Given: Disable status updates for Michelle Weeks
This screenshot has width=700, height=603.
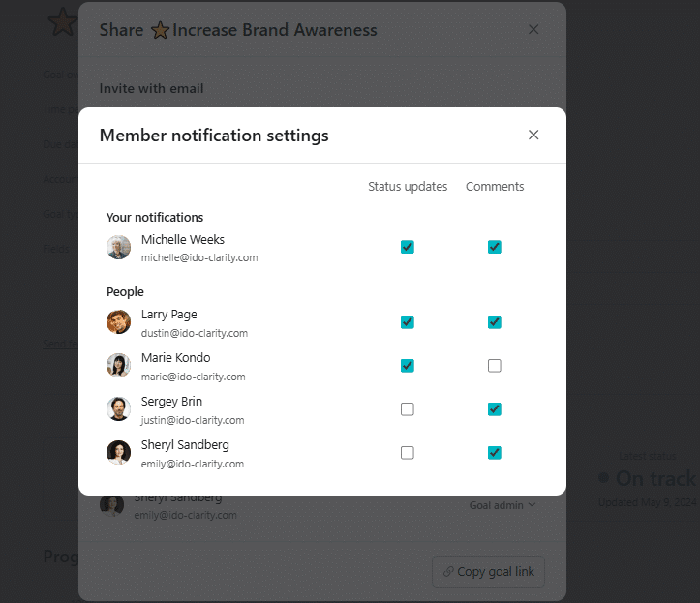Looking at the screenshot, I should pos(408,247).
